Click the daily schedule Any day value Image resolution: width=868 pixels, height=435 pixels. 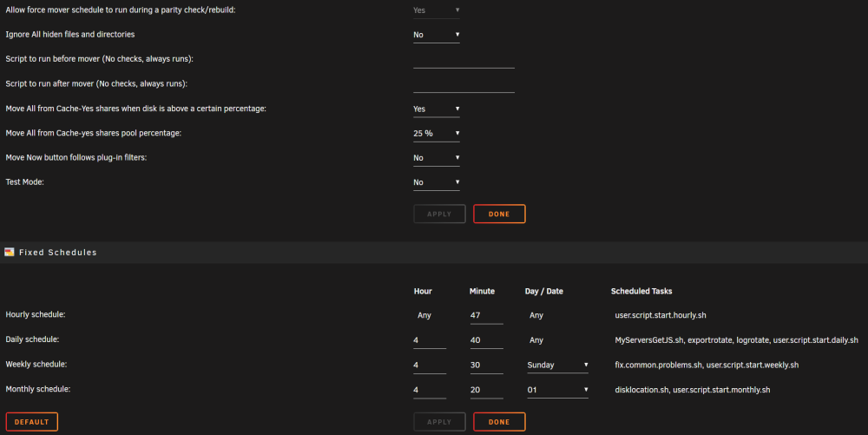(536, 340)
